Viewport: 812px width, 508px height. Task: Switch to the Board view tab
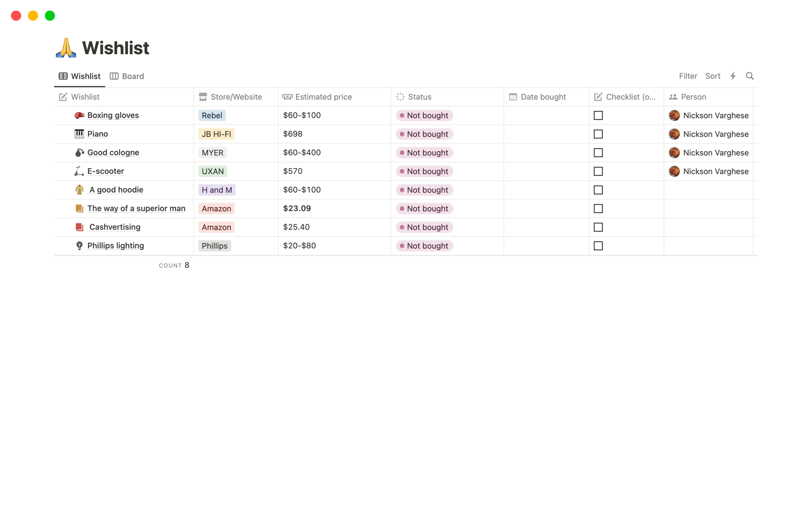pos(127,76)
